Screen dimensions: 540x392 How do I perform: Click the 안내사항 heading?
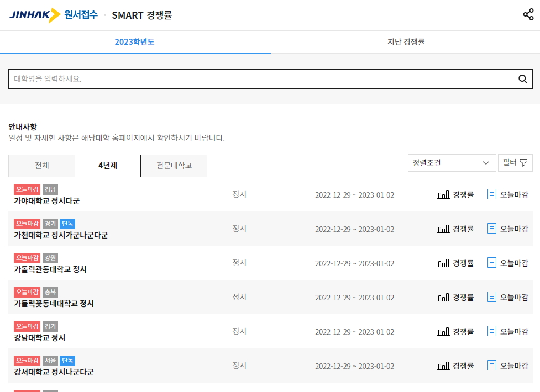23,126
